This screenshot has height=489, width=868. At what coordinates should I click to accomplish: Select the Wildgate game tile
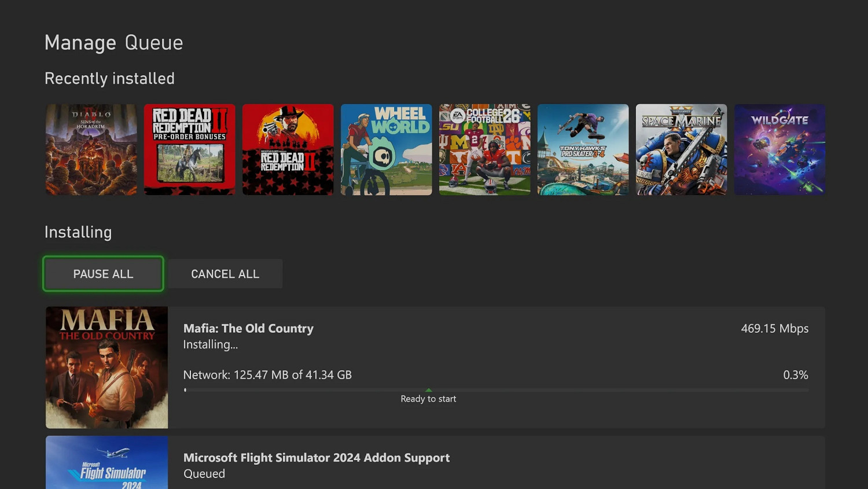(780, 149)
